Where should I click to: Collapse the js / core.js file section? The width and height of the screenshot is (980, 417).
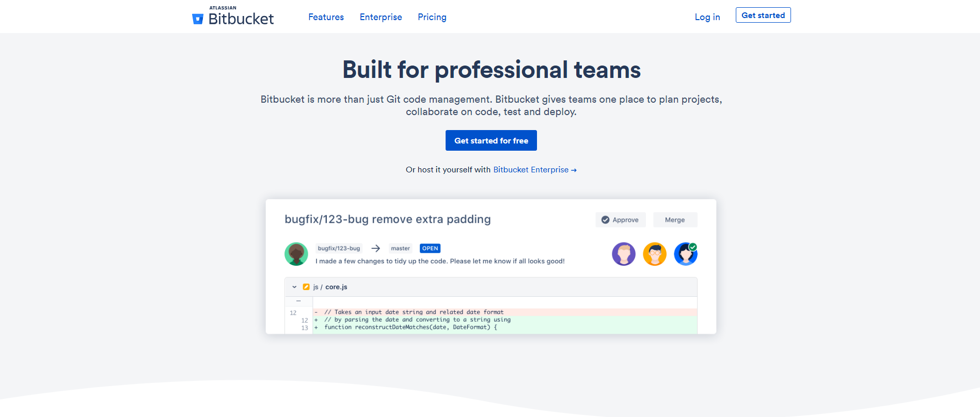tap(294, 287)
